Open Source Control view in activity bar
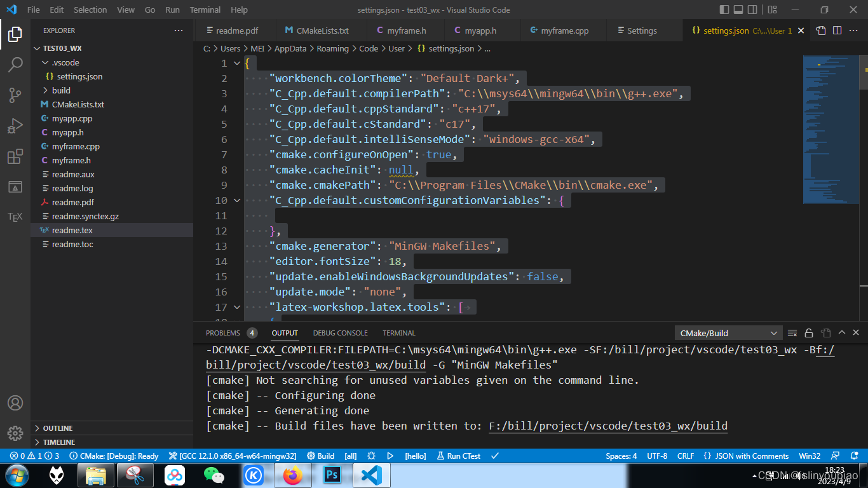This screenshot has width=868, height=488. coord(16,94)
